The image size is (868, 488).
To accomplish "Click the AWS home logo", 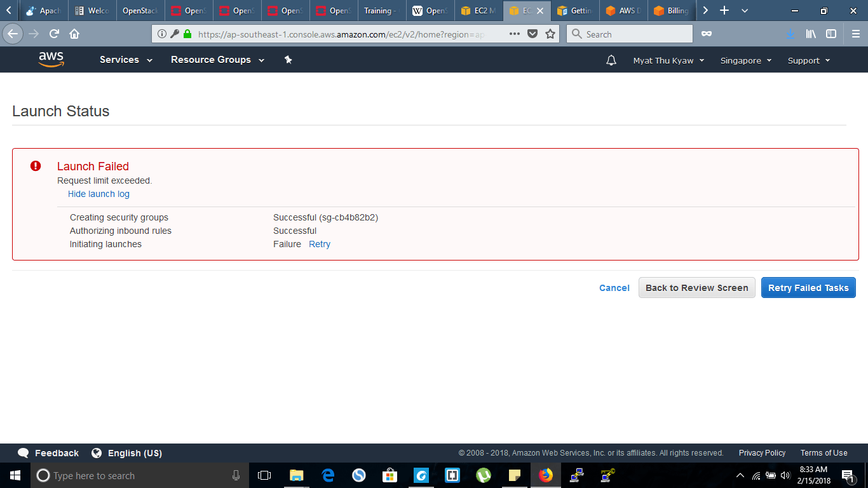I will (51, 59).
